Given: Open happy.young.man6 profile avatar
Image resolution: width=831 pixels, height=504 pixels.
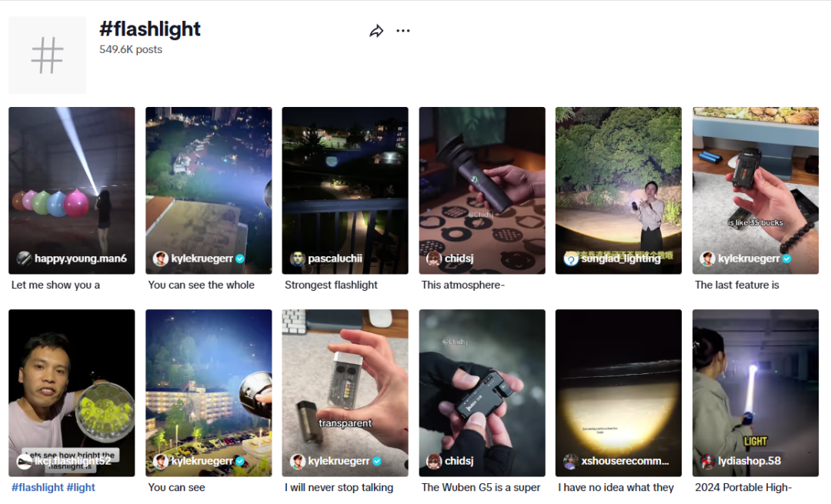Looking at the screenshot, I should pos(25,258).
